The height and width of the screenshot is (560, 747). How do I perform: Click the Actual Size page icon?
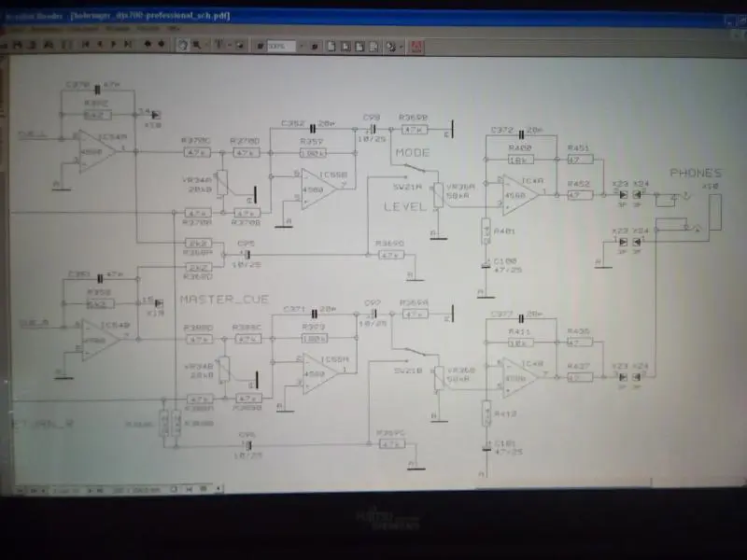click(332, 46)
